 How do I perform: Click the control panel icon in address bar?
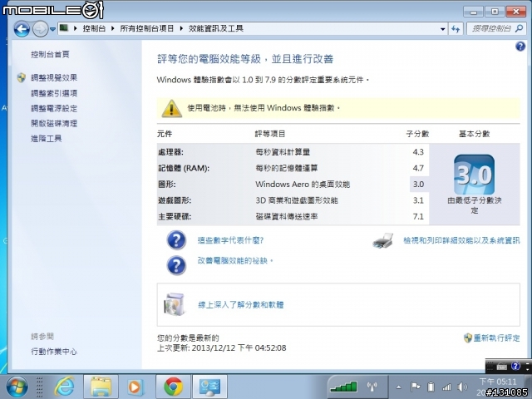tap(64, 28)
